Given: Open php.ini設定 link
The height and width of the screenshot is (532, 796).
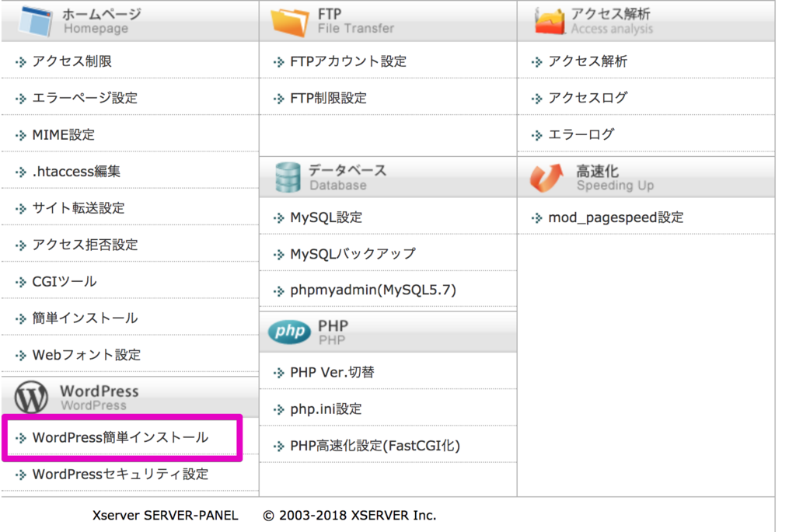Looking at the screenshot, I should click(x=326, y=409).
